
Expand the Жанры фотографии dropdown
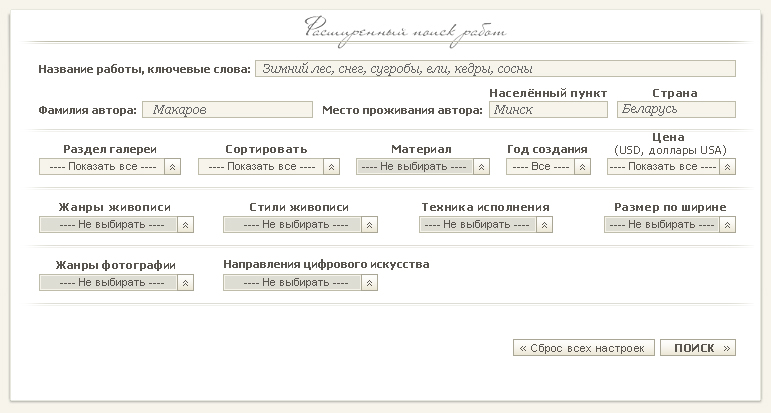tap(116, 283)
